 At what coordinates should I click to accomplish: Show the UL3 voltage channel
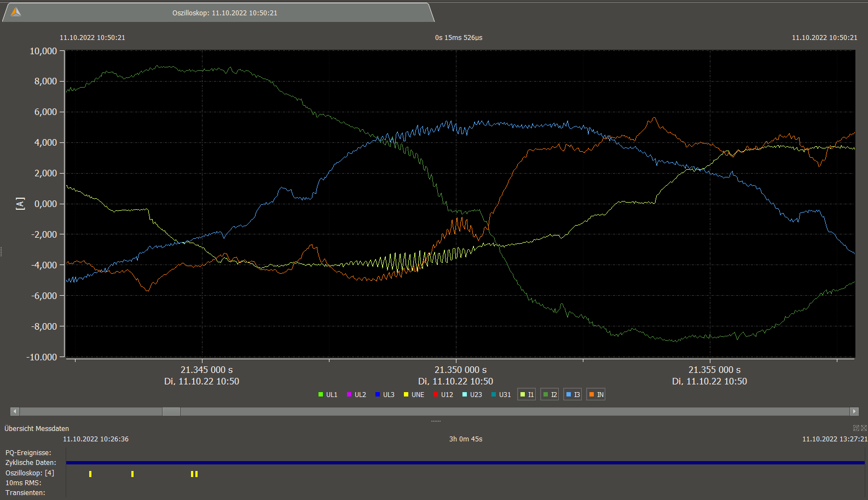[385, 394]
